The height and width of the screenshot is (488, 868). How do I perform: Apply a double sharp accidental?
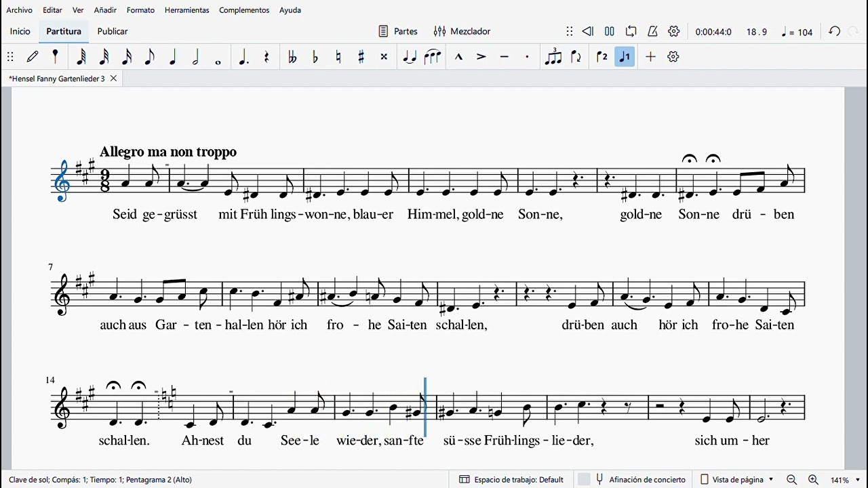pyautogui.click(x=384, y=57)
